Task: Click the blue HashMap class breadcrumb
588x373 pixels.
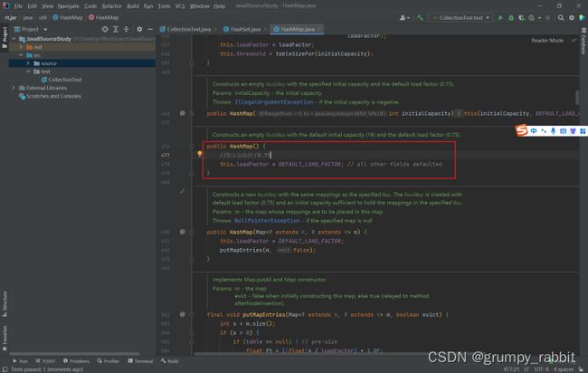Action: pyautogui.click(x=68, y=17)
